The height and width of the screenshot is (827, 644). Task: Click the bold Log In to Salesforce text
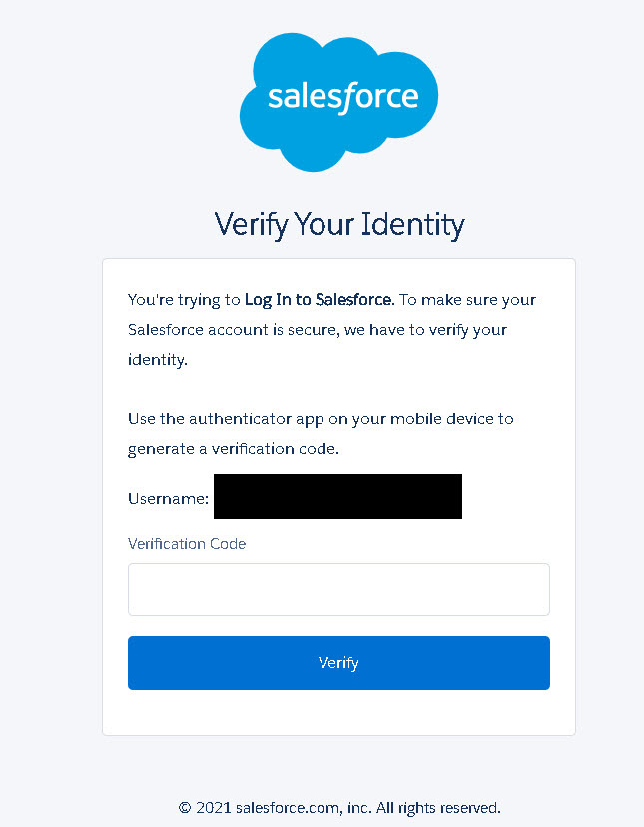(320, 299)
